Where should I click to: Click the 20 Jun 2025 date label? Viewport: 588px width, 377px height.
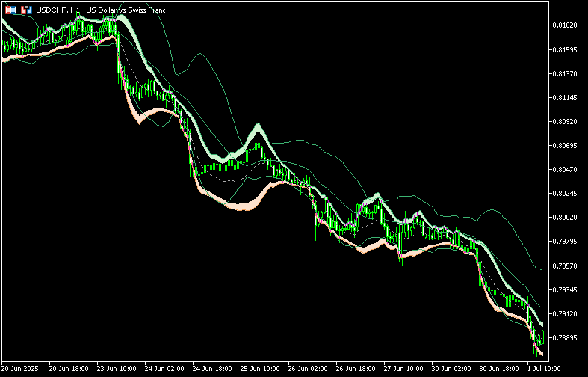[20, 368]
